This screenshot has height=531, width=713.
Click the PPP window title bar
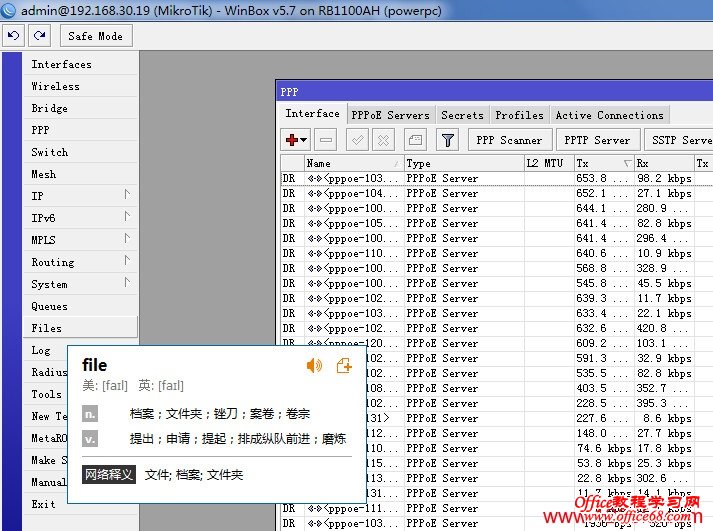click(x=495, y=92)
